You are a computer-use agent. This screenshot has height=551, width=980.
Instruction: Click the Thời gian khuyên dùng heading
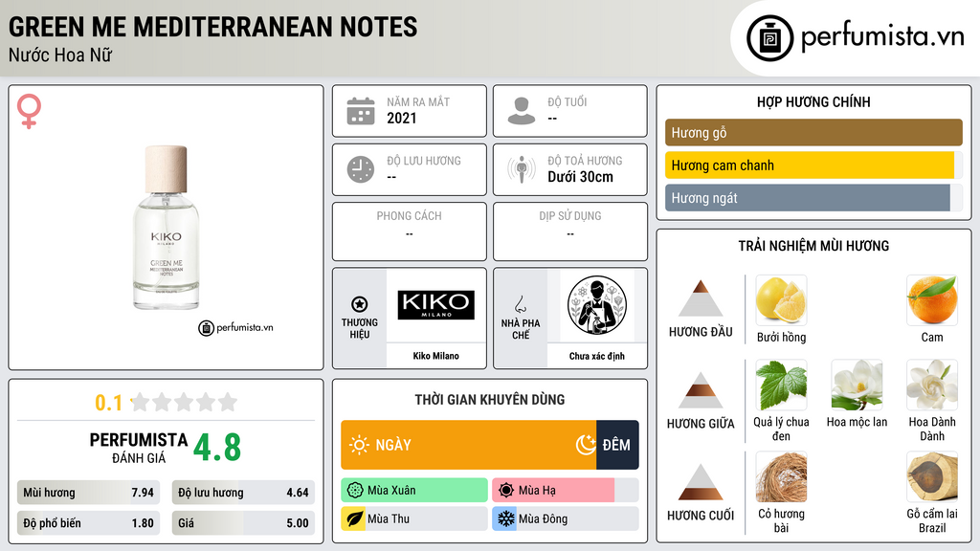click(x=490, y=399)
